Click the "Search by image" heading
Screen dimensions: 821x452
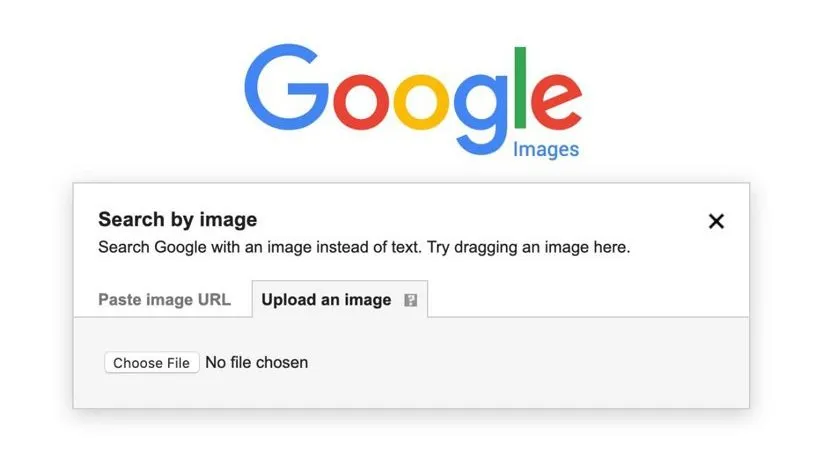point(177,220)
